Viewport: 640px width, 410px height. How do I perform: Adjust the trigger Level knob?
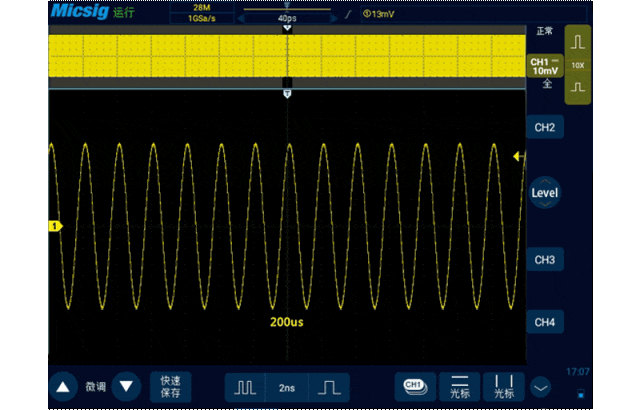click(x=544, y=193)
